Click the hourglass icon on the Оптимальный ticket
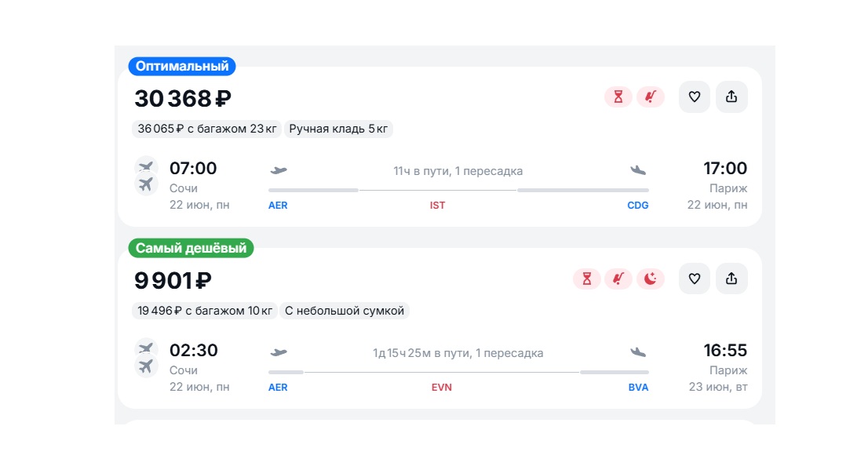This screenshot has height=459, width=868. pos(618,97)
